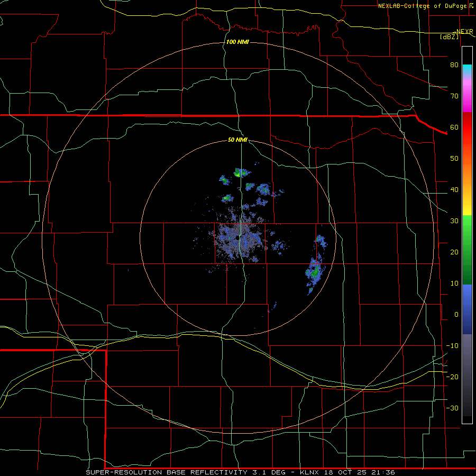Screen dimensions: 476x476
Task: Click the 50 value on the dBZ scale
Action: tap(454, 159)
